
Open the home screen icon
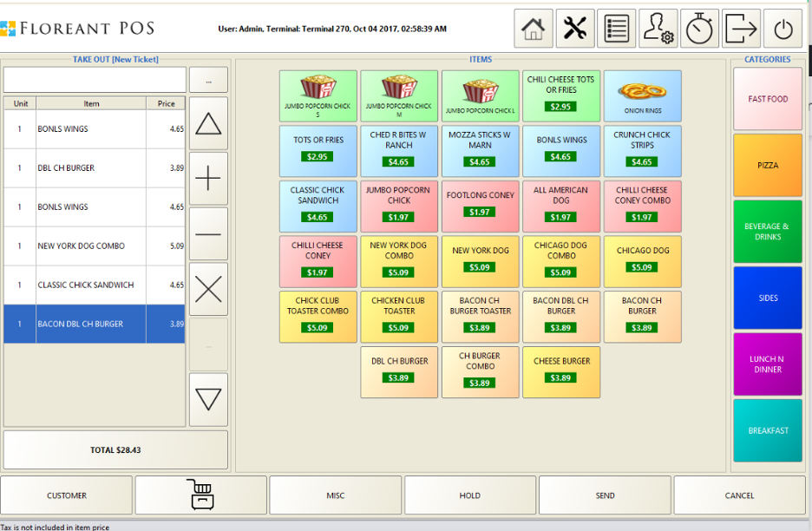tap(532, 28)
